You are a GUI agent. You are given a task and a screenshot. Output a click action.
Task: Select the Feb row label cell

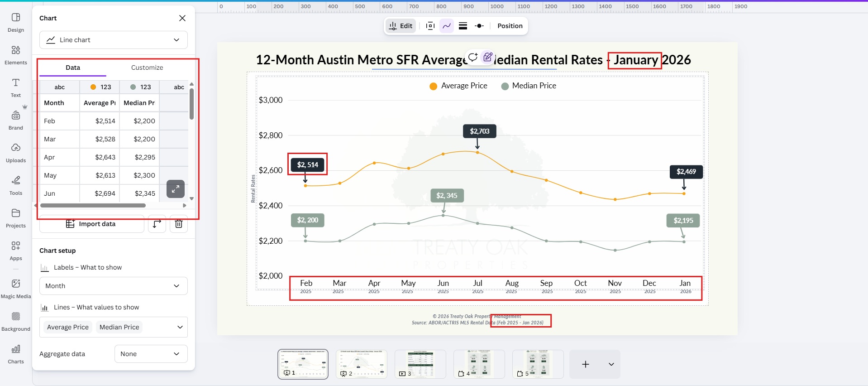[60, 121]
